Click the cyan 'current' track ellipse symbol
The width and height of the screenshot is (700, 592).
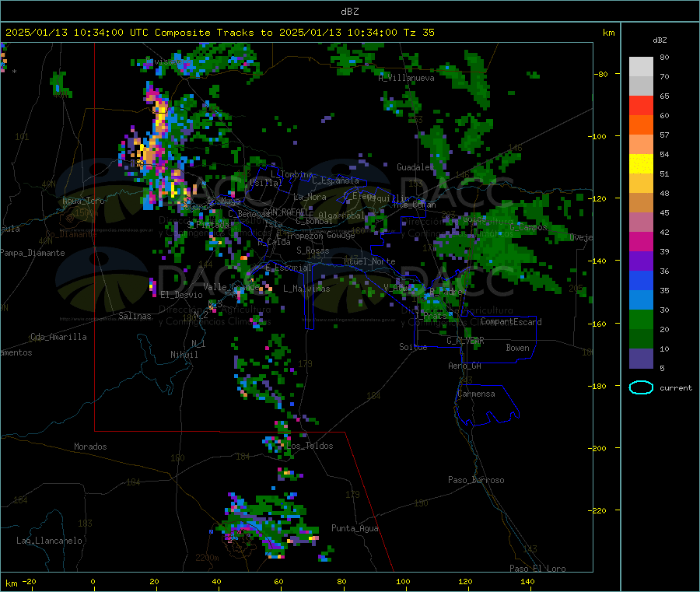(641, 387)
